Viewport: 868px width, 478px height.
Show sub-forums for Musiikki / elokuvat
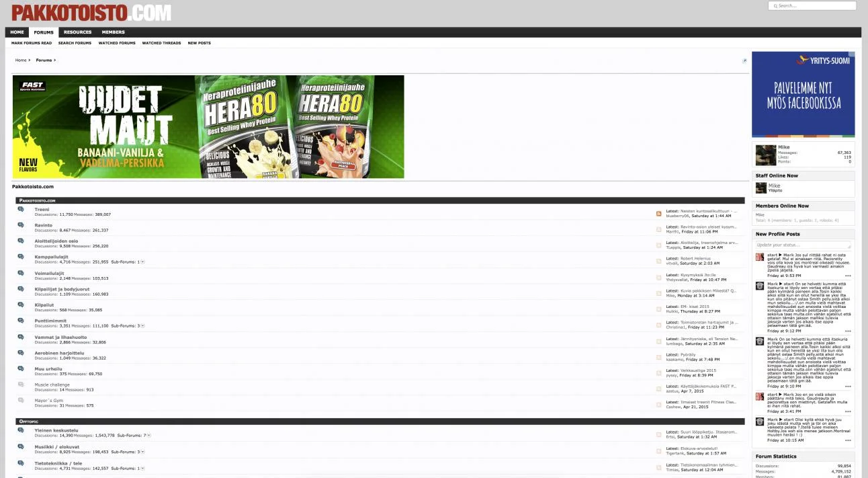coord(142,452)
